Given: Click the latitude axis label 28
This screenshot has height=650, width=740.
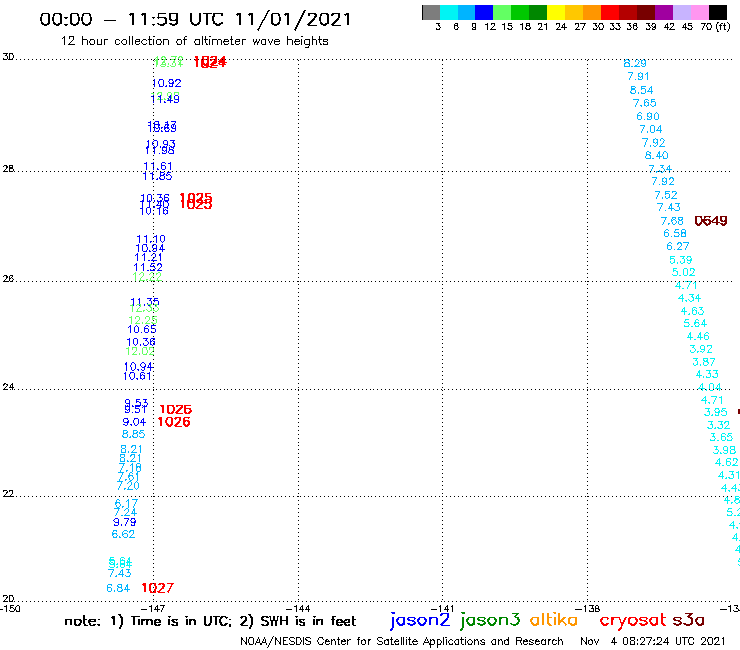Looking at the screenshot, I should coord(8,169).
